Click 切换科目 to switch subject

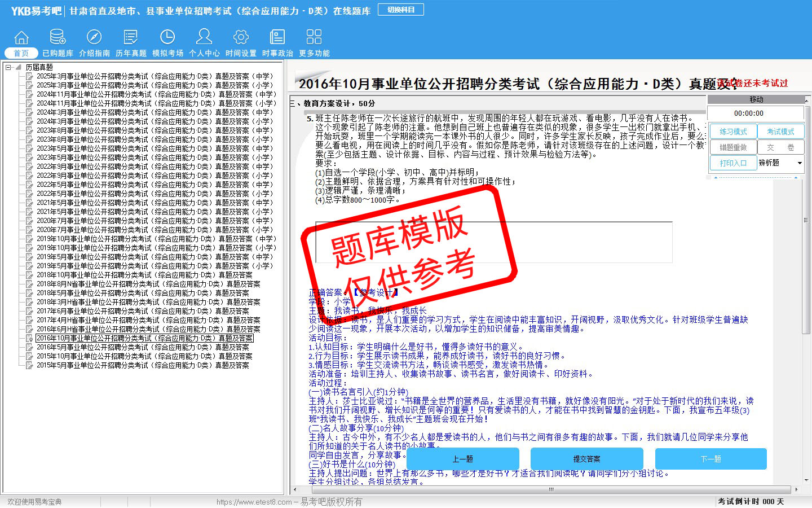tap(401, 10)
